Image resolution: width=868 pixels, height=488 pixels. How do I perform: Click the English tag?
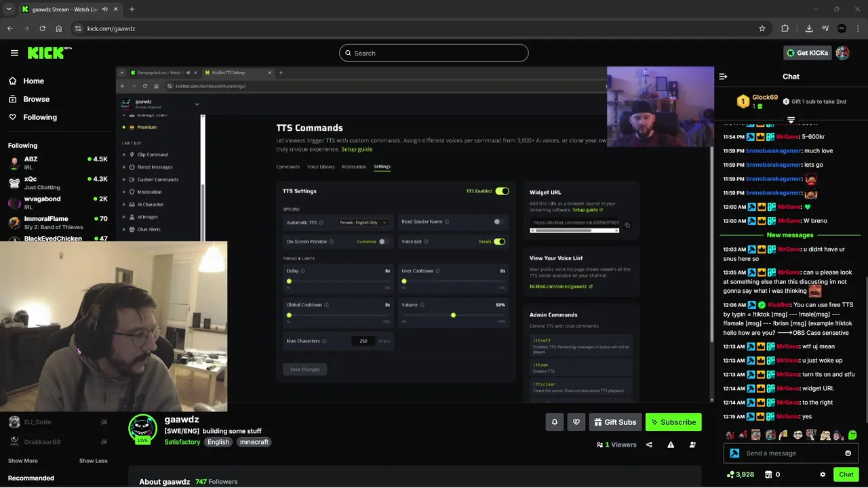point(218,442)
